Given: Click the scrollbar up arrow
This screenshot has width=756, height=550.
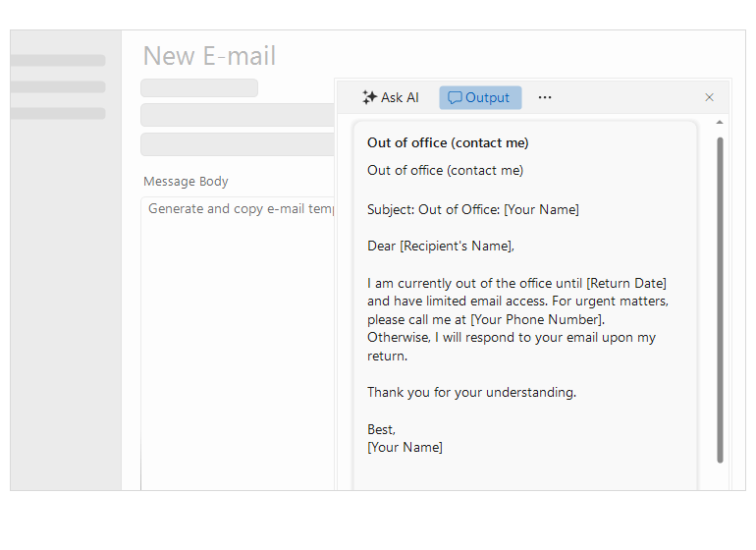Looking at the screenshot, I should pos(720,123).
